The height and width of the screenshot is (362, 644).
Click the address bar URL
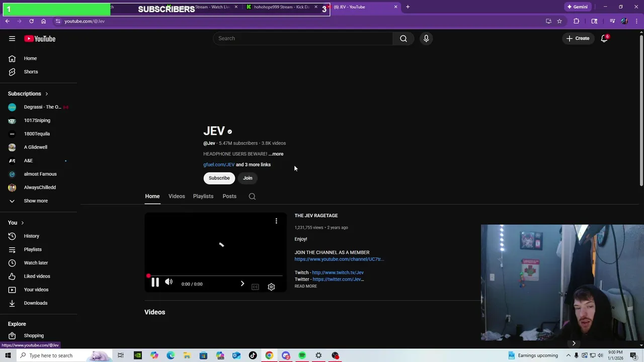pyautogui.click(x=85, y=21)
